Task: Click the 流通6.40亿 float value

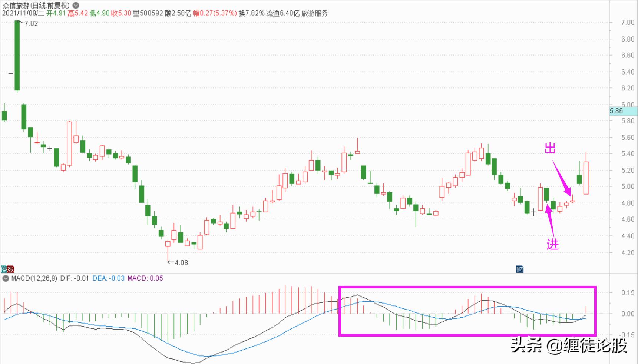Action: 283,13
